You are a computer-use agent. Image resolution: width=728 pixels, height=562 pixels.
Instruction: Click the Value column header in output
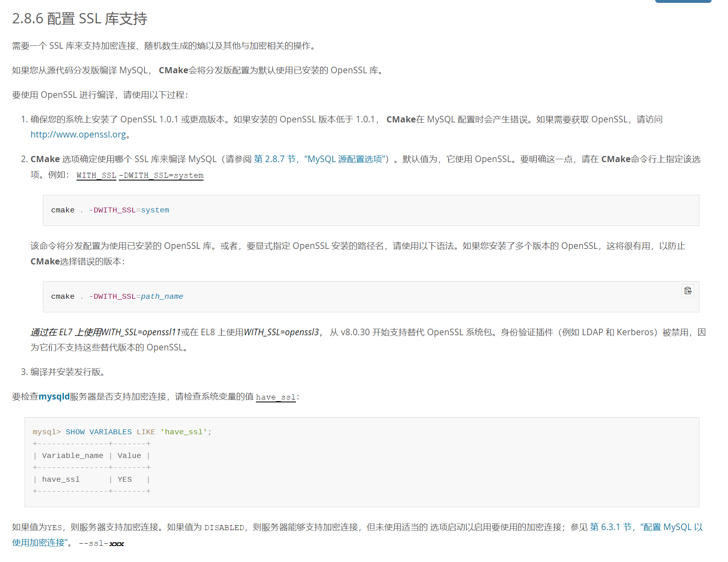[x=129, y=456]
